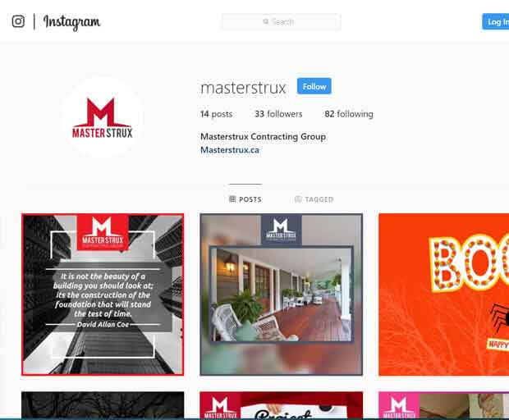The height and width of the screenshot is (420, 509).
Task: Click the Masterstrux profile picture
Action: 103,117
